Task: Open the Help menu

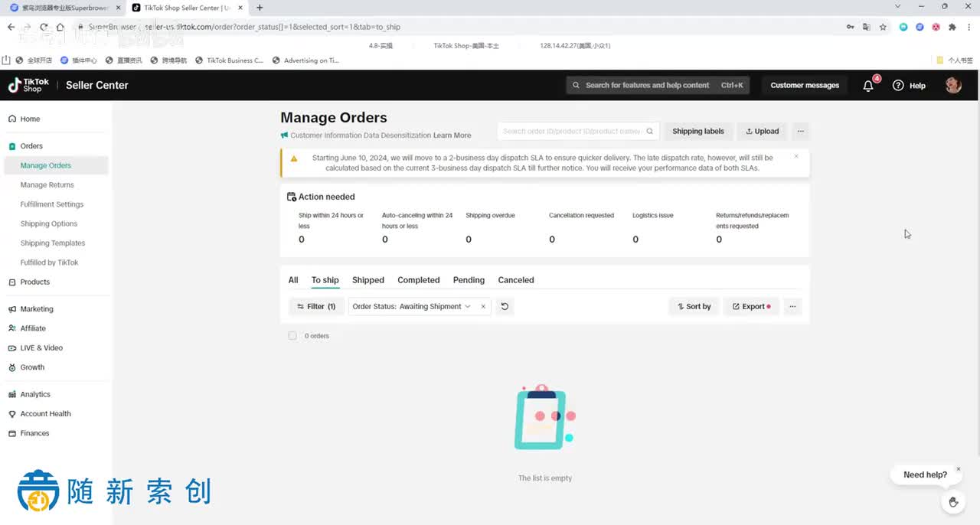Action: pos(910,86)
